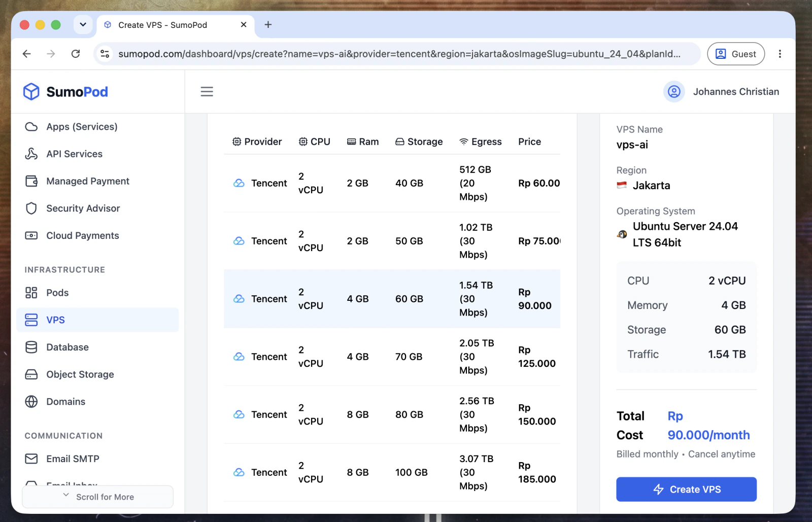
Task: Open the browser three-dot menu
Action: coord(780,54)
